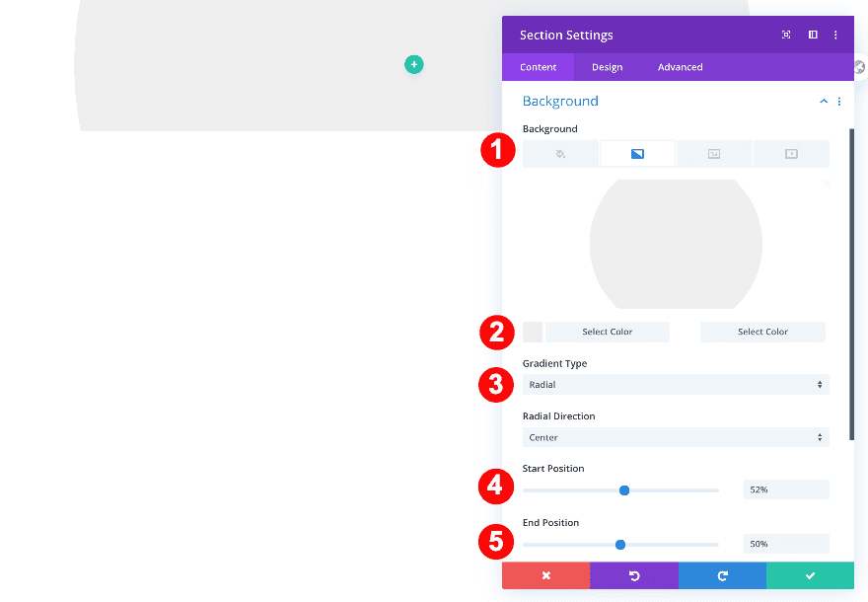Screen dimensions: 868x602
Task: Select the background video option icon
Action: (790, 153)
